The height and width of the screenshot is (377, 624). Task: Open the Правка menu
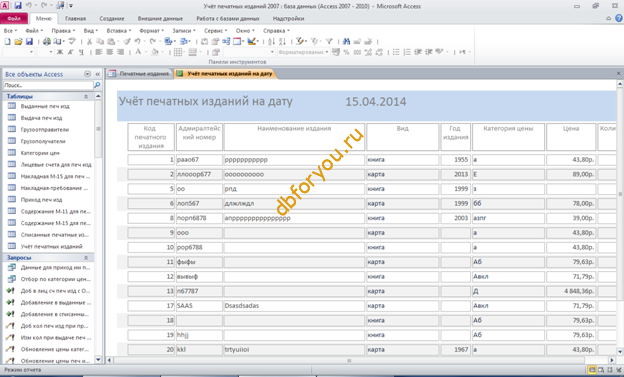click(x=63, y=31)
